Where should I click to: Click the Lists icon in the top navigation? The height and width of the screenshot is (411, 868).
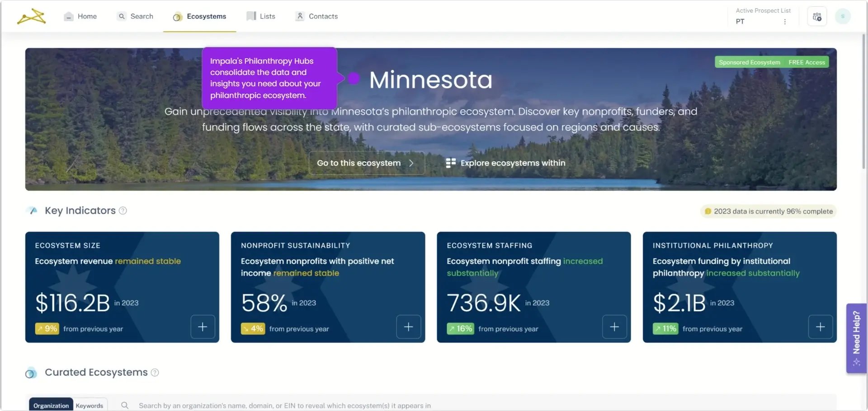point(251,16)
